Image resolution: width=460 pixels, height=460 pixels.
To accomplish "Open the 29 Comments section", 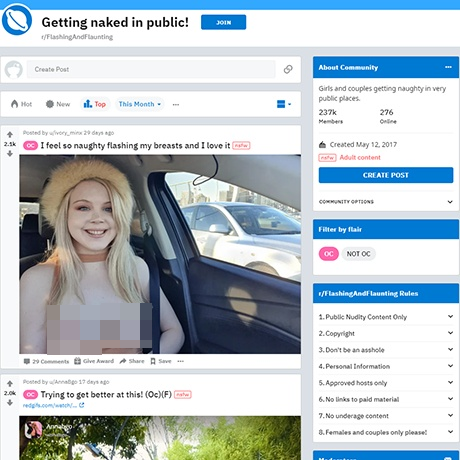I will pyautogui.click(x=46, y=361).
